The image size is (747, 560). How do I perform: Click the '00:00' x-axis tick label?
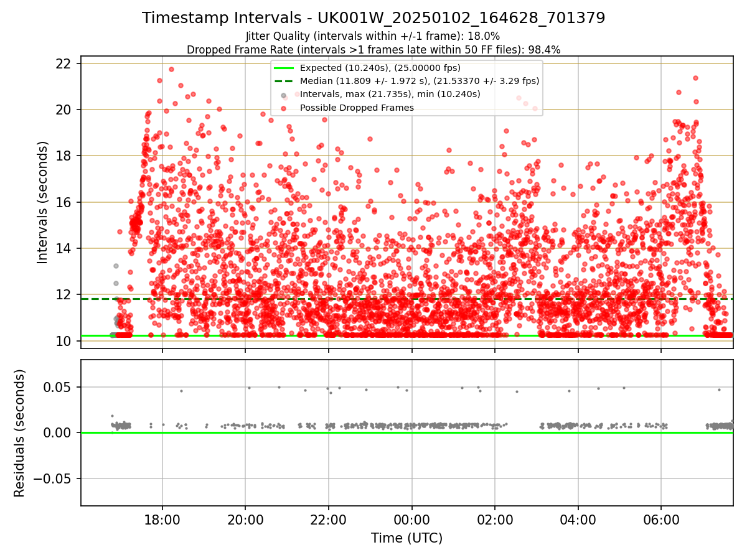tap(411, 520)
